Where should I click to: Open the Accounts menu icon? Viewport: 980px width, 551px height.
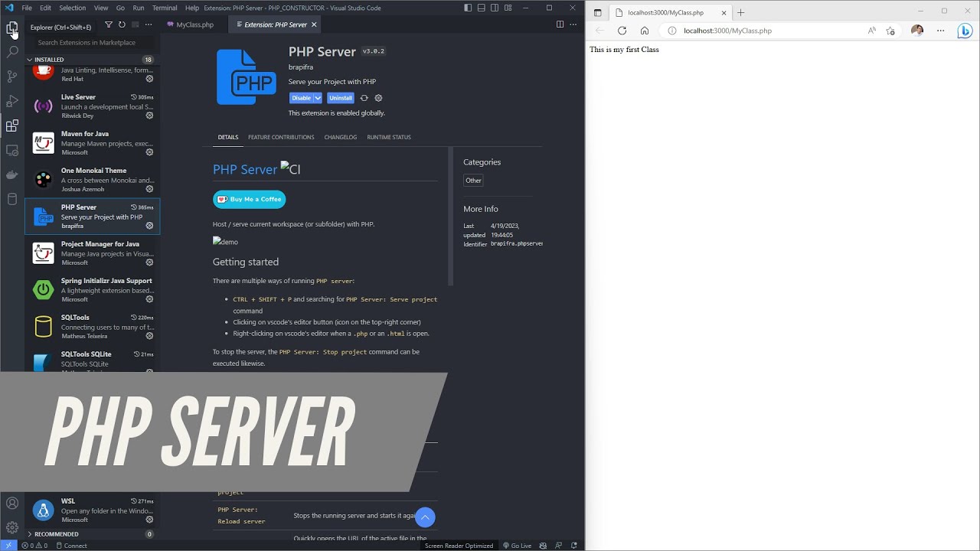click(12, 503)
